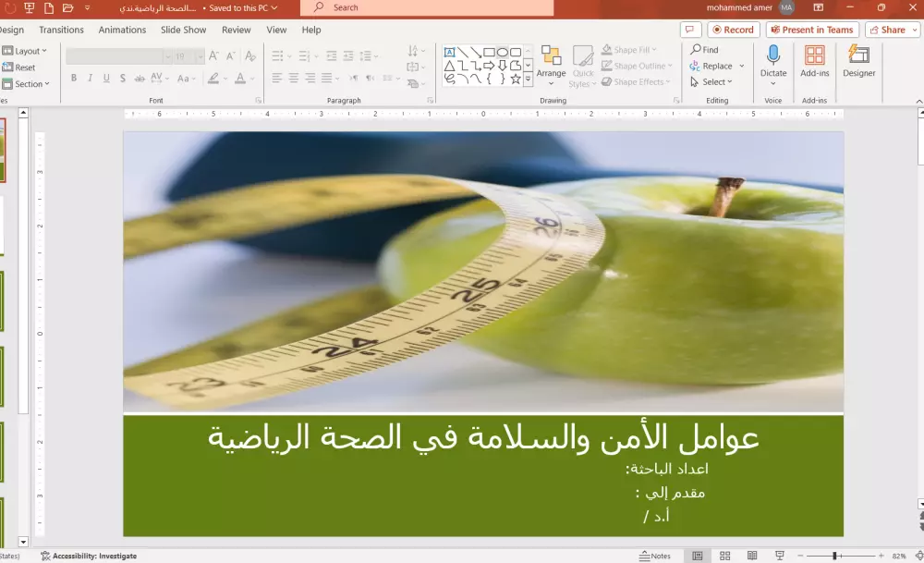Viewport: 924px width, 563px height.
Task: Open Reading View from the status bar
Action: 753,556
